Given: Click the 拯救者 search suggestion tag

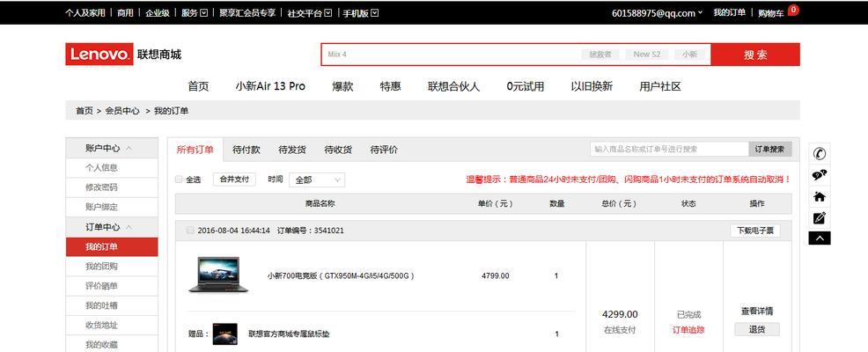Looking at the screenshot, I should tap(600, 55).
